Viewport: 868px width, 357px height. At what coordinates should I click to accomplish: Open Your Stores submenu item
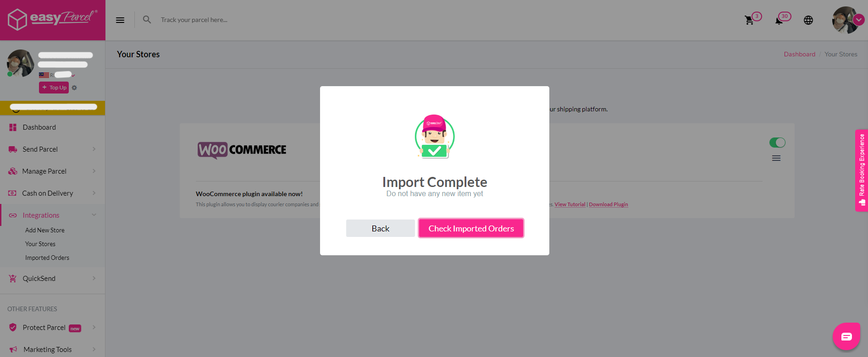click(x=40, y=244)
